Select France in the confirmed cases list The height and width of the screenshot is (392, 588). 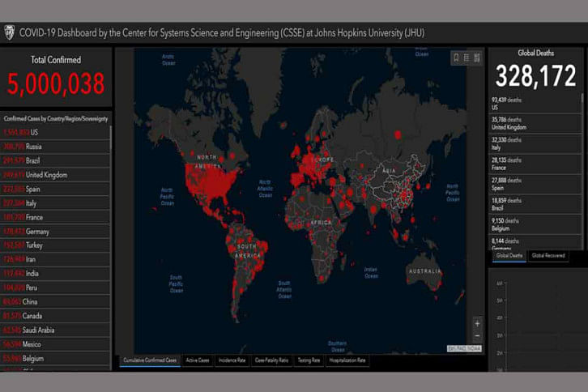pyautogui.click(x=55, y=217)
